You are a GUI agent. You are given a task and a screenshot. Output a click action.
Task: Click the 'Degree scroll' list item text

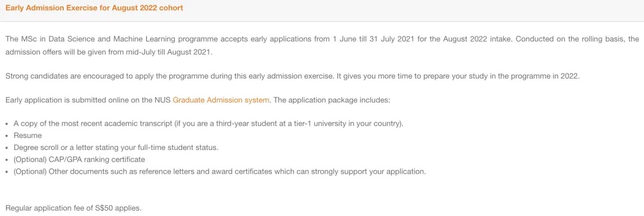116,147
